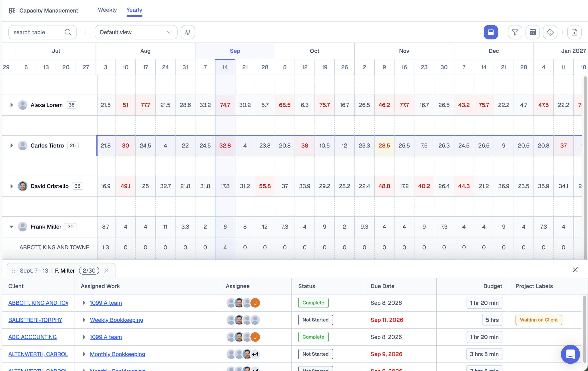Open the BALISTRERI-TORPHY client link
Viewport: 588px width, 371px height.
(x=35, y=320)
